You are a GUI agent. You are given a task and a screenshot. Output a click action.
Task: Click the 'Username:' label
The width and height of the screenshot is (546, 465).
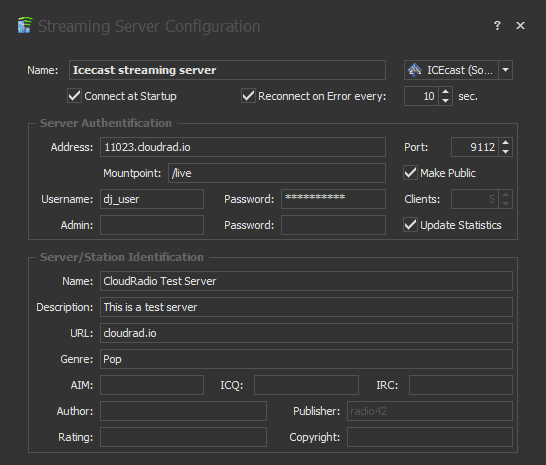point(67,199)
